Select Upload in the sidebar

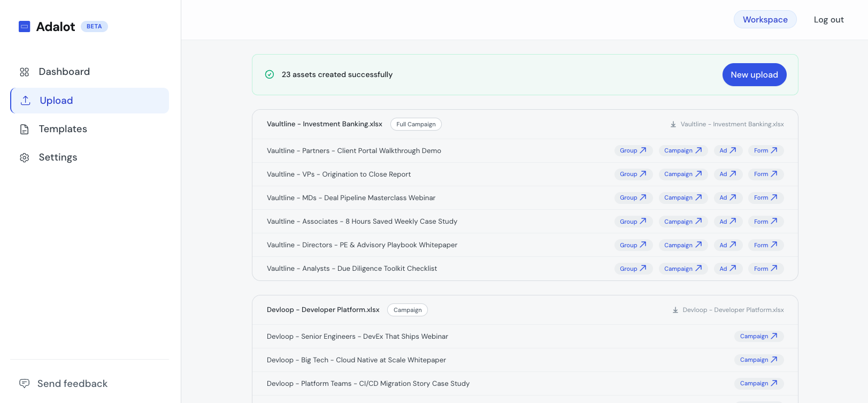(x=56, y=101)
